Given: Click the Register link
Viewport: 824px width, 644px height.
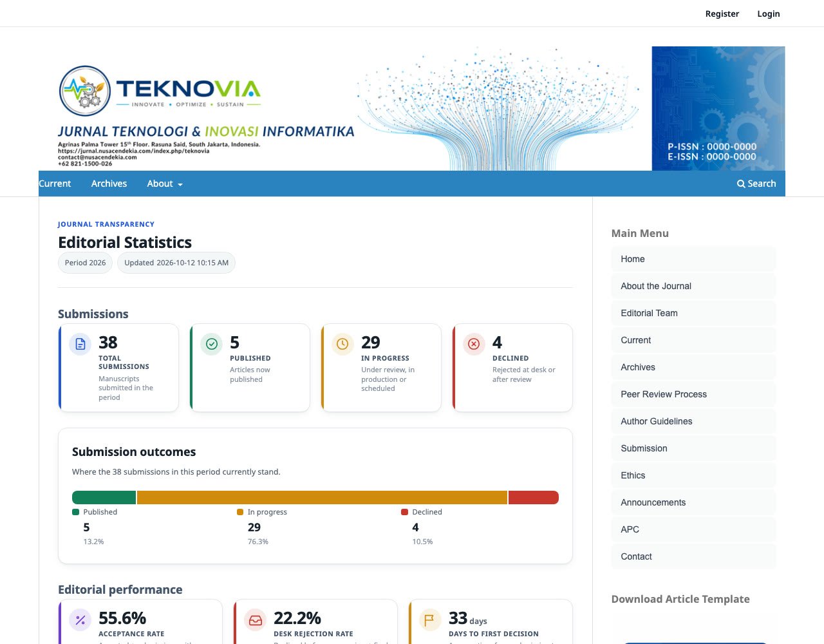Looking at the screenshot, I should (722, 14).
